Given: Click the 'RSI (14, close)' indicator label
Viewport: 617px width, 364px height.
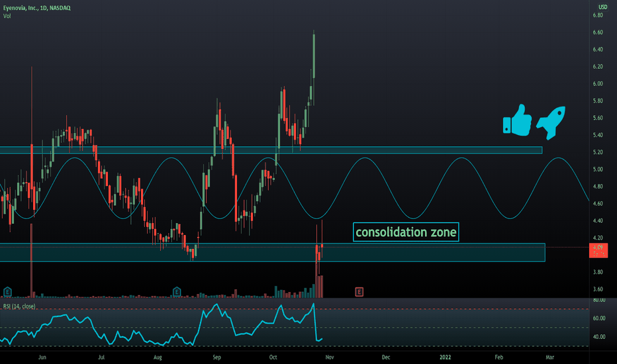Looking at the screenshot, I should 19,306.
